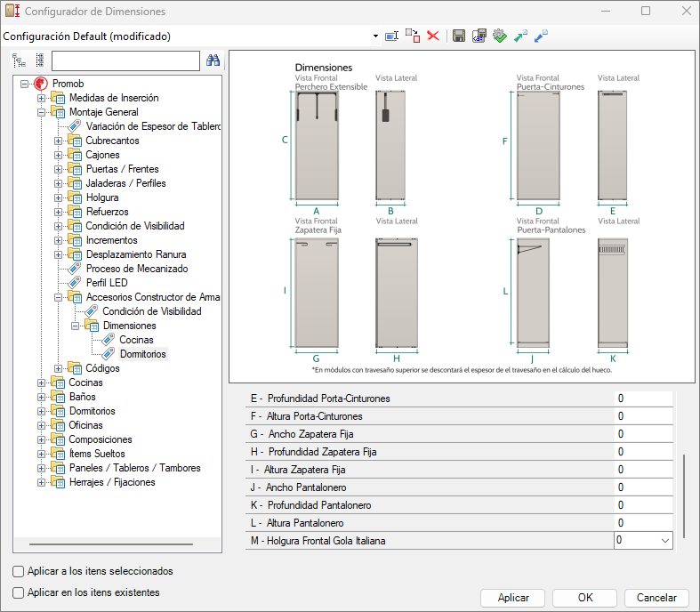Click the H - Profundidad Zapatera Fija label
Screen dimensions: 700x612
coord(313,452)
